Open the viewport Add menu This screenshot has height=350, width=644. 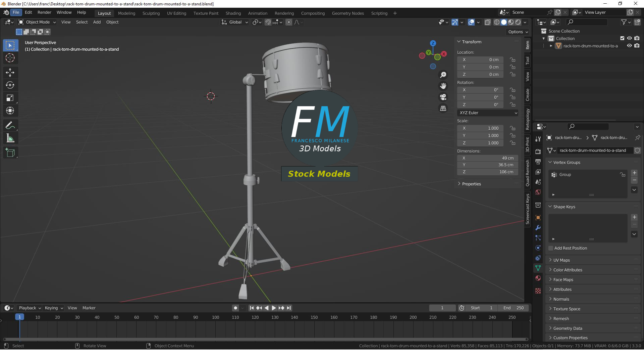pos(97,22)
